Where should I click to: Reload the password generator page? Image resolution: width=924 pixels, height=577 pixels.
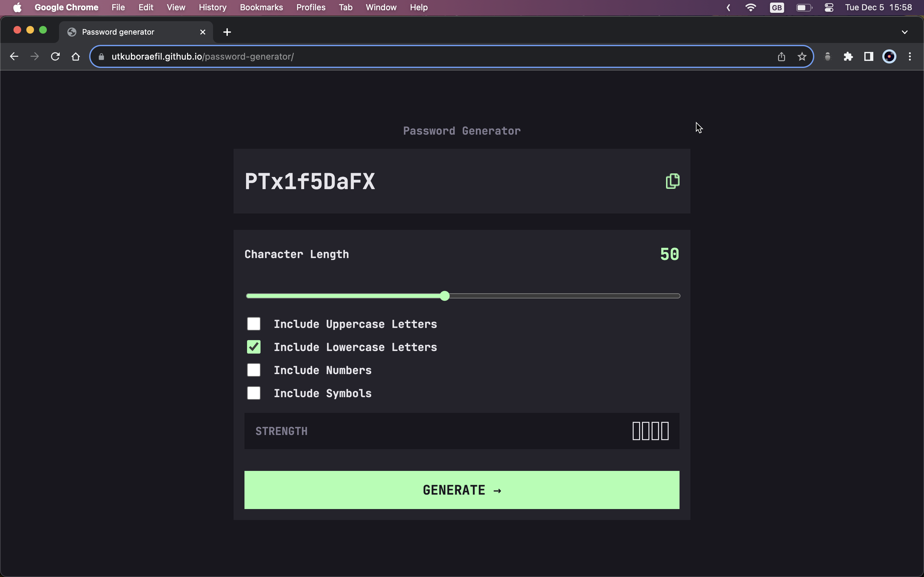click(x=55, y=56)
